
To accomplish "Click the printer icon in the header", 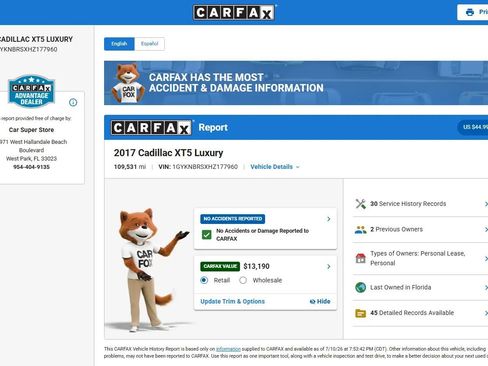I will pos(470,12).
